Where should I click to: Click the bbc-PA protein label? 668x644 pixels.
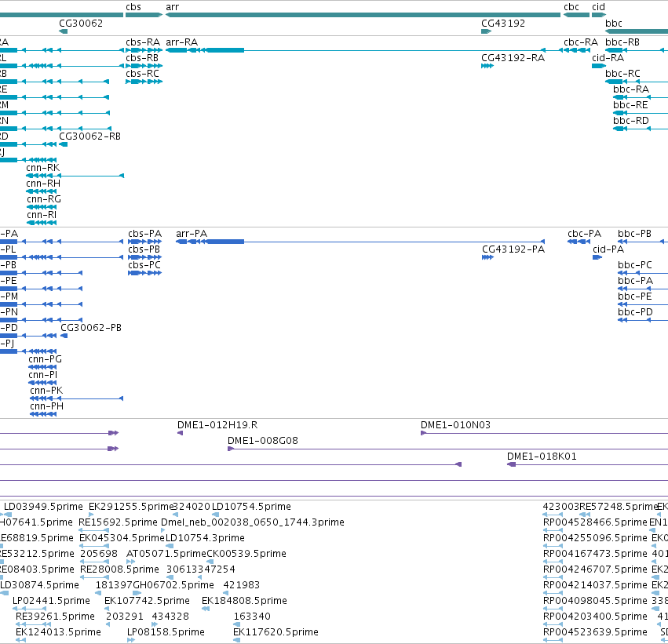click(636, 281)
